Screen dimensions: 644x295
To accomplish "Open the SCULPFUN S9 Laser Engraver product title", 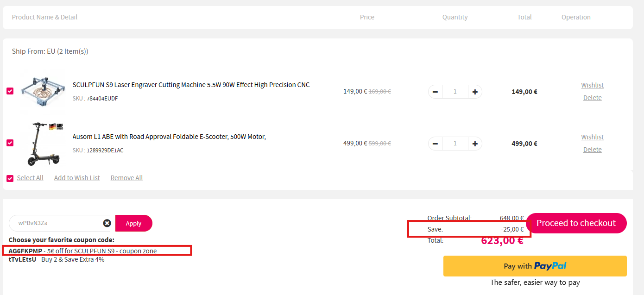I will click(x=191, y=85).
